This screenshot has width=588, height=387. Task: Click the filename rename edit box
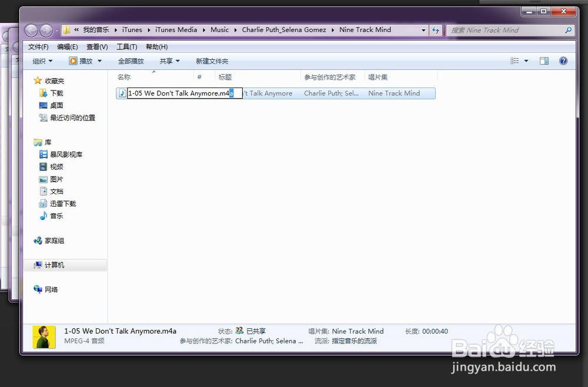coord(185,93)
